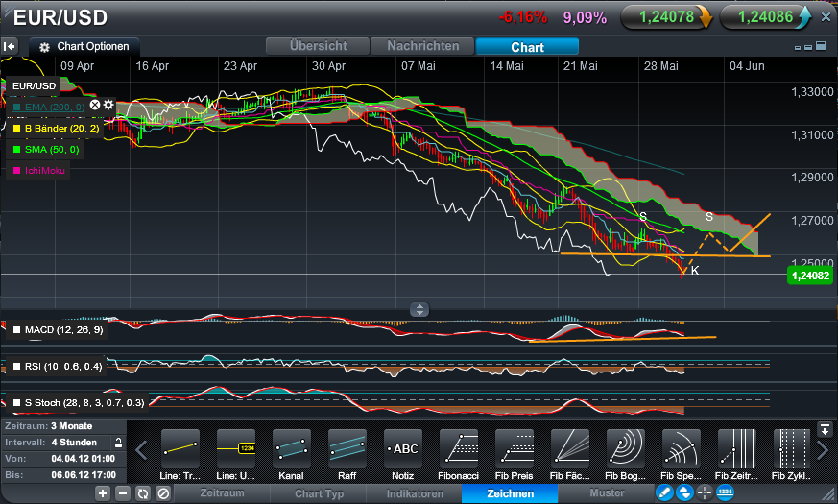The height and width of the screenshot is (504, 838).
Task: Activate the blue pencil draw icon
Action: 664,492
